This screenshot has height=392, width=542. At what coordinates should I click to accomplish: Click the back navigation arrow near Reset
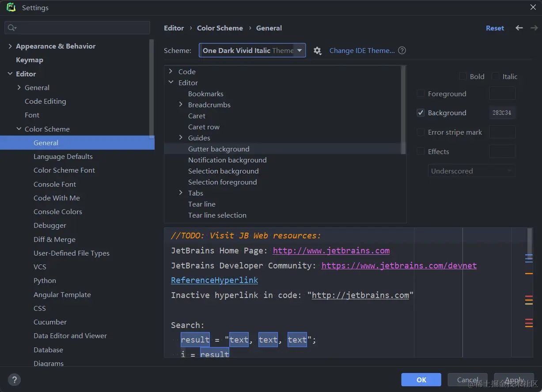click(519, 28)
